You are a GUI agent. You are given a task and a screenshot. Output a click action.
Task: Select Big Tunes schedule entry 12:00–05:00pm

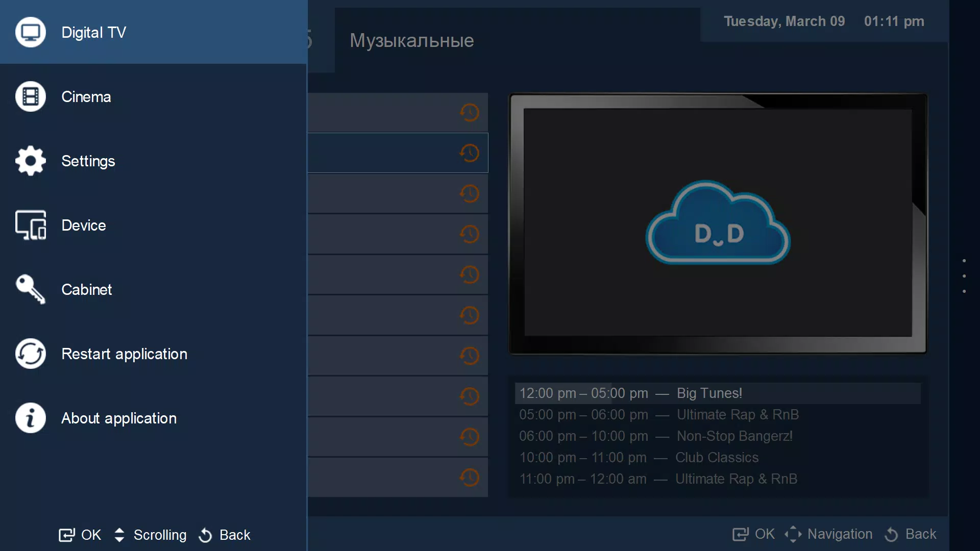coord(717,393)
